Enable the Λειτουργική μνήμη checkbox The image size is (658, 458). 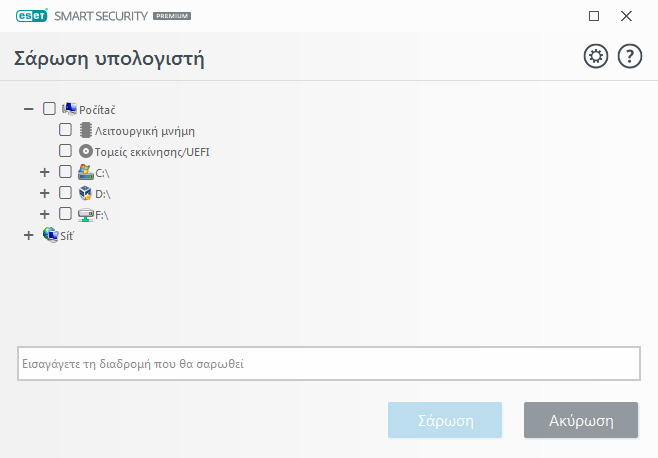[65, 130]
